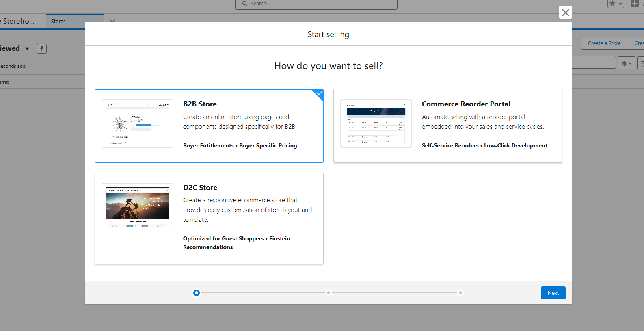Switch to the Stores tab
644x331 pixels.
coord(58,21)
